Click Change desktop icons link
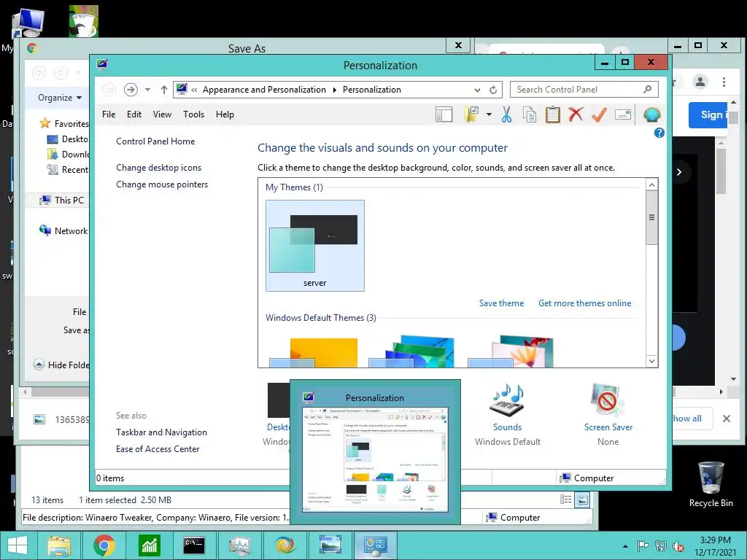The width and height of the screenshot is (747, 560). pyautogui.click(x=158, y=168)
